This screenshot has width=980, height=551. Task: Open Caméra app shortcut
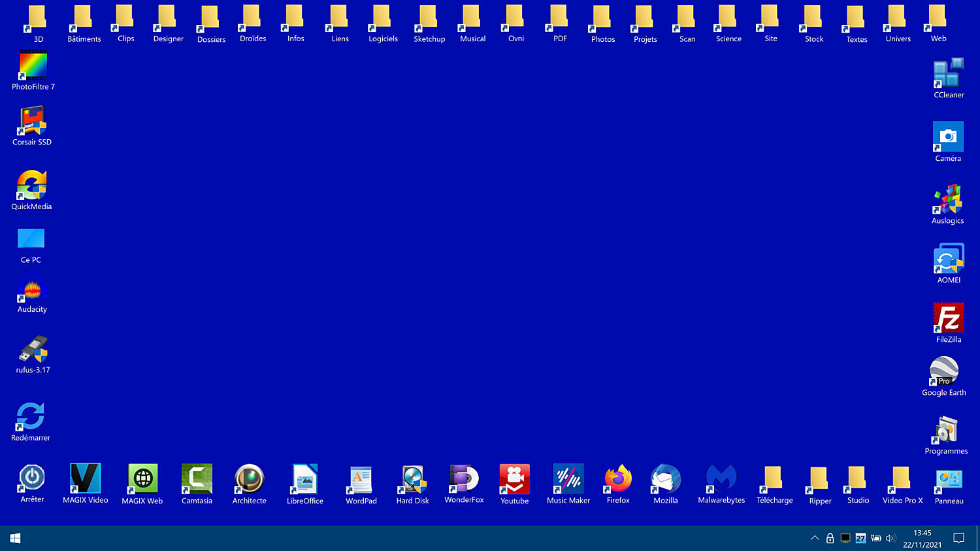(948, 137)
